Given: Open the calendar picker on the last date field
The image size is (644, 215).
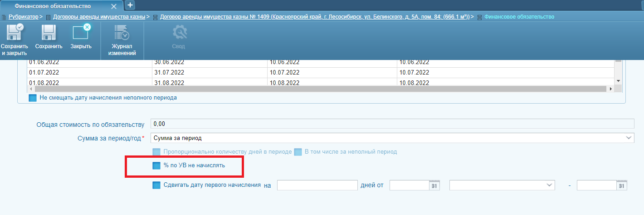Looking at the screenshot, I should 621,185.
